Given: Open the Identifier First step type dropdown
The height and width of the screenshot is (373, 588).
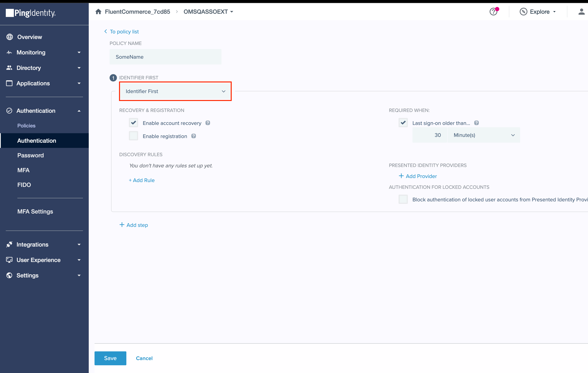Looking at the screenshot, I should coord(175,91).
